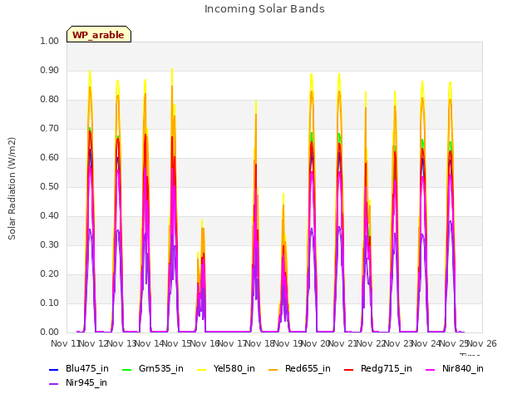
Task: Click the Incoming Solar Bands chart title
Action: [264, 9]
